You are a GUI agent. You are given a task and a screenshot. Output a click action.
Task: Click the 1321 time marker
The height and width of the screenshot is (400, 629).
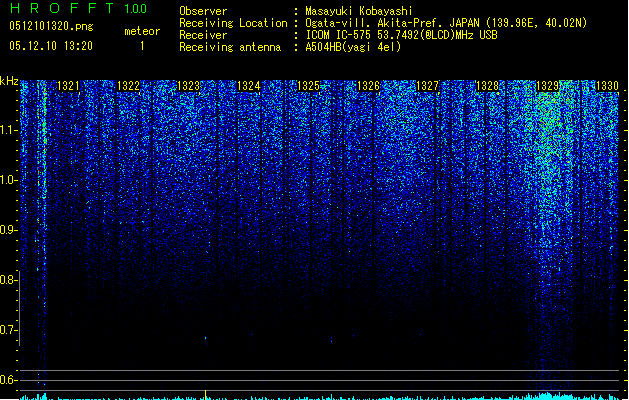point(68,86)
